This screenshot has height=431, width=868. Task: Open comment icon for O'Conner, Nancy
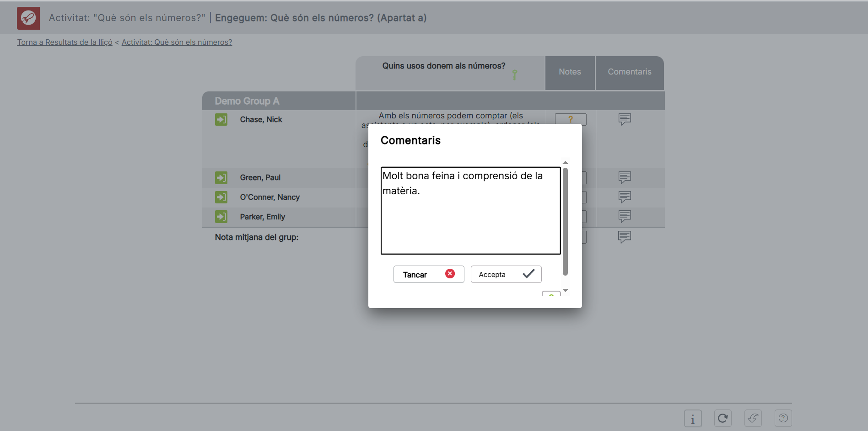click(x=625, y=197)
